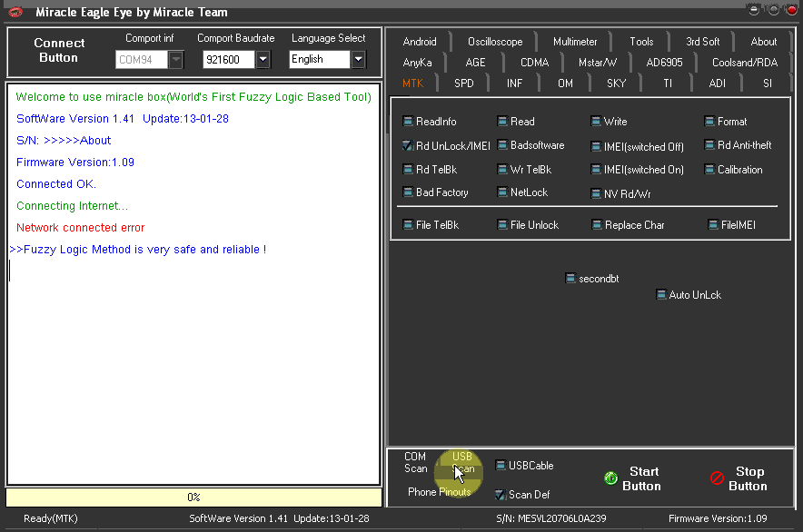This screenshot has height=532, width=803.
Task: Select the NetLock option
Action: [x=522, y=192]
